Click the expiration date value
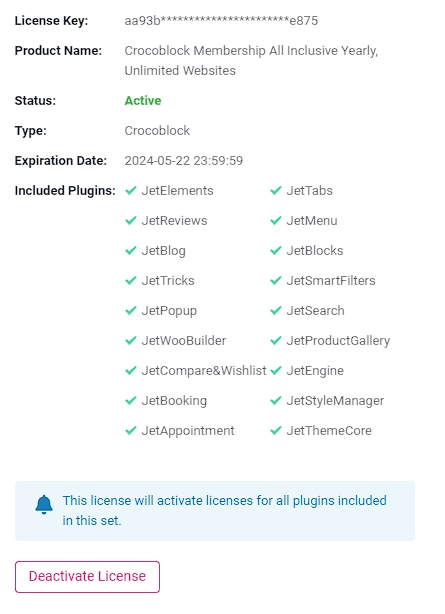The width and height of the screenshot is (445, 614). point(184,161)
